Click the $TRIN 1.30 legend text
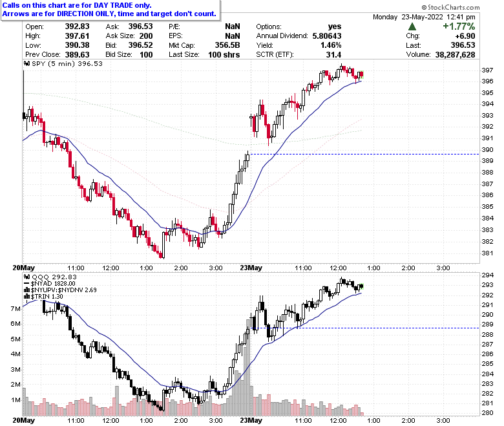This screenshot has width=504, height=426. [x=47, y=297]
